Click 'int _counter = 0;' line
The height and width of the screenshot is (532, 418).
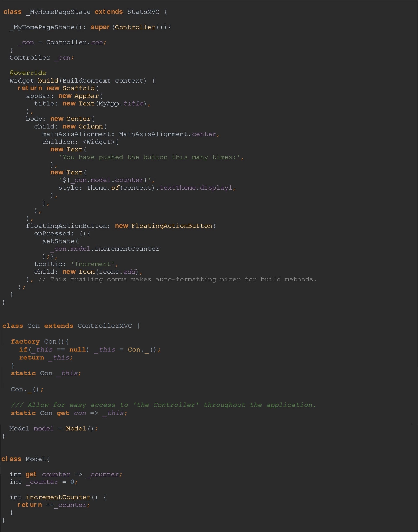44,482
